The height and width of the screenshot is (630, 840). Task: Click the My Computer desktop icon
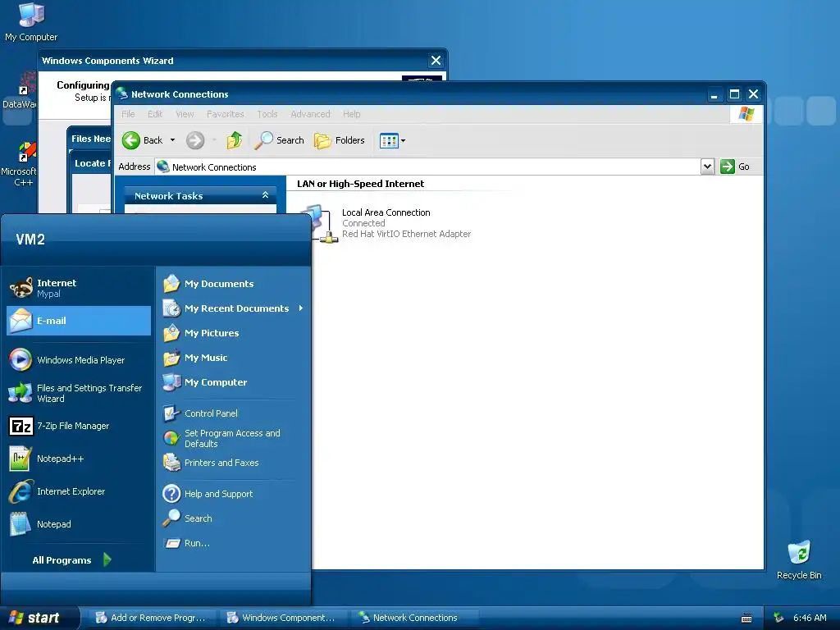(x=31, y=22)
